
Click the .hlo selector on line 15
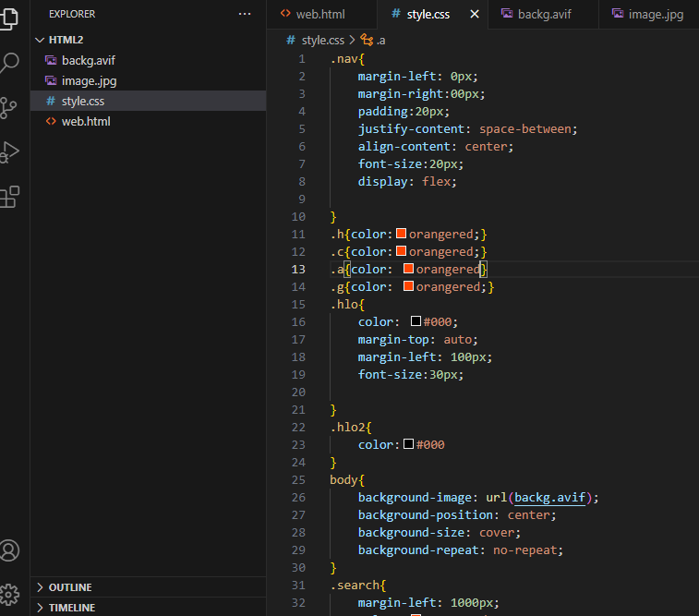343,305
